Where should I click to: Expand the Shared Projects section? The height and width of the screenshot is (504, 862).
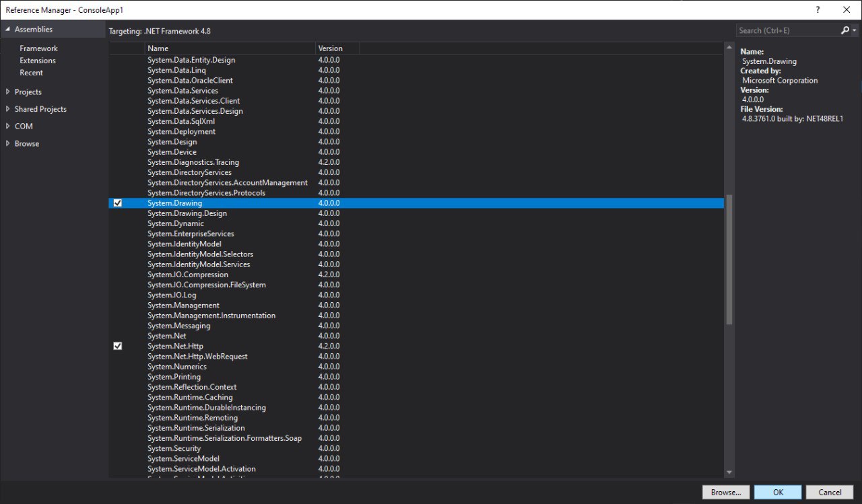point(7,109)
